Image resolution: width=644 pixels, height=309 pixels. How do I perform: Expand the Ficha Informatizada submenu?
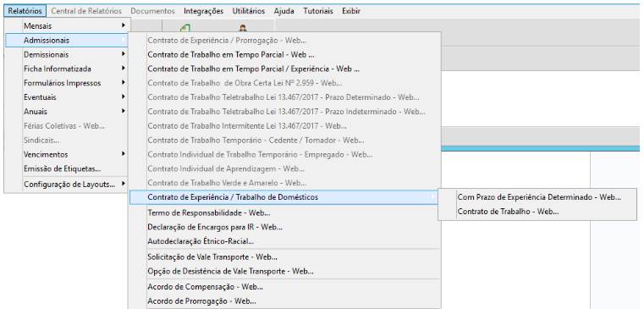67,69
